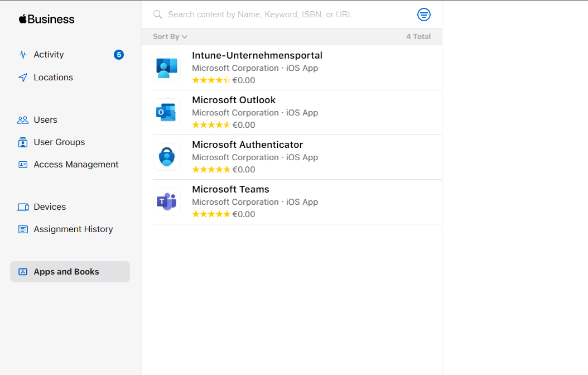Open the Users page
This screenshot has width=588, height=375.
(x=45, y=120)
